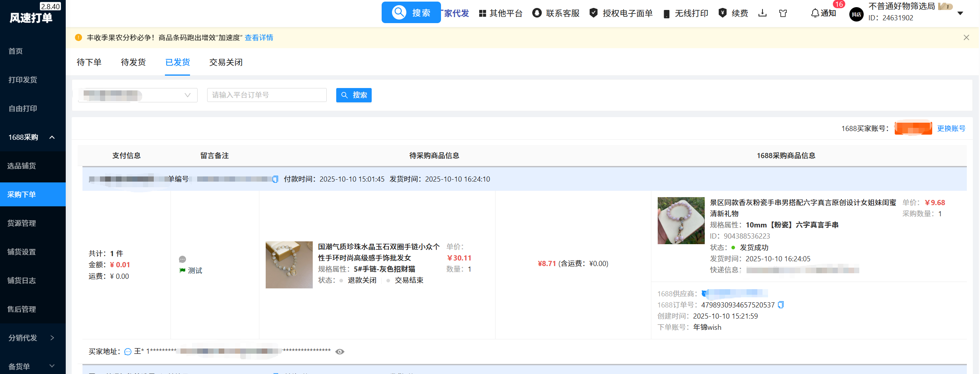Screen dimensions: 980x374
Task: Switch to the 待发货 tab
Action: click(x=133, y=62)
